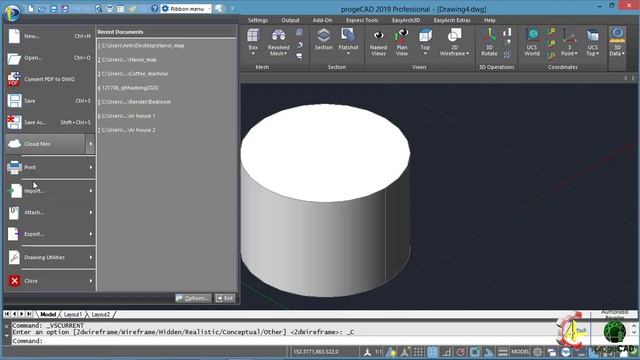The image size is (640, 360).
Task: Open recent document 4r house 2
Action: 126,130
